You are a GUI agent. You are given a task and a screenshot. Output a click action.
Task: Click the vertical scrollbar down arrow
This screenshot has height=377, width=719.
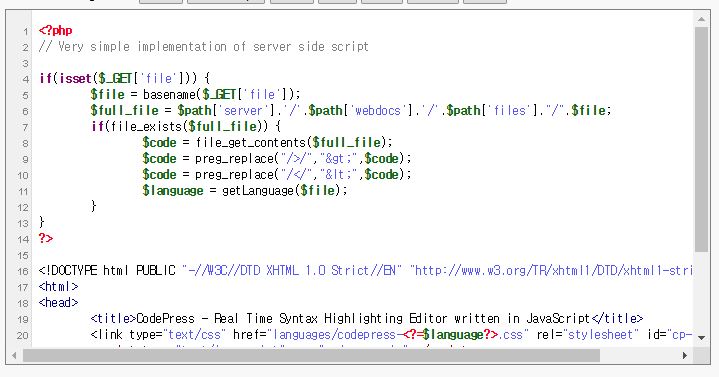coord(701,338)
